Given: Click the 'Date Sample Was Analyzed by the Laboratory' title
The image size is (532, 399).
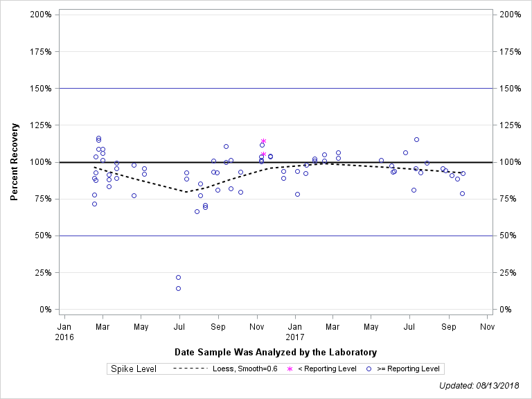Looking at the screenshot, I should point(276,352).
